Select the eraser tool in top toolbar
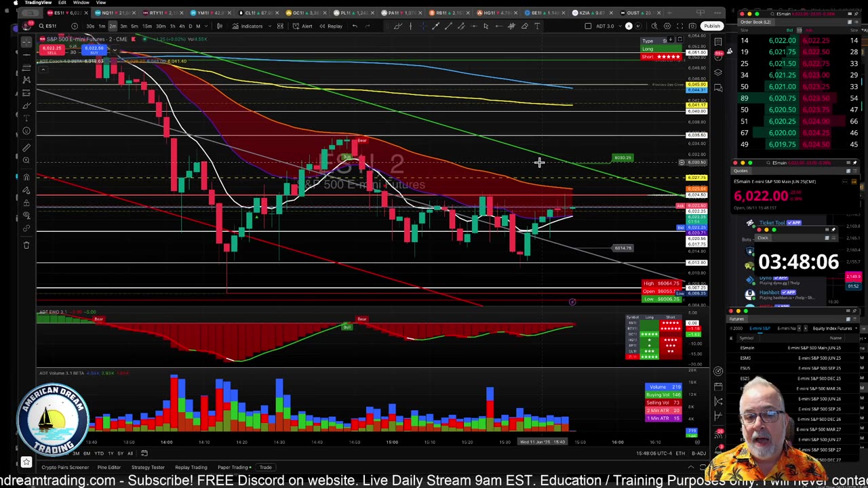Viewport: 868px width, 488px height. point(524,26)
